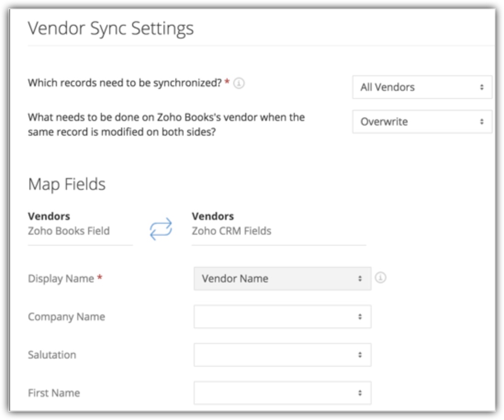Click the blue two-way sync arrows icon
504x420 pixels.
pos(161,229)
